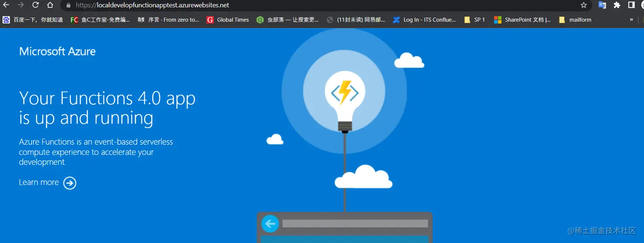Open the 鱼C工作室 bookmark
Image resolution: width=644 pixels, height=243 pixels.
100,20
